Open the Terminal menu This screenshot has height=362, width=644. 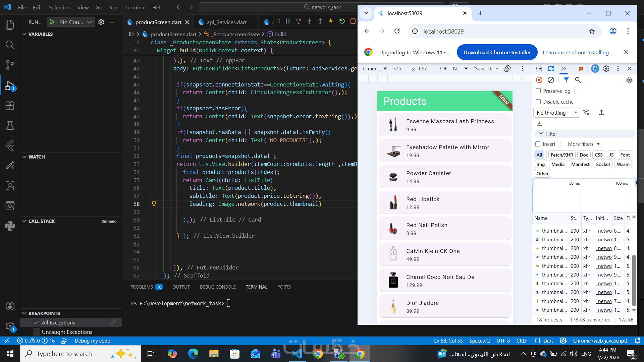135,7
